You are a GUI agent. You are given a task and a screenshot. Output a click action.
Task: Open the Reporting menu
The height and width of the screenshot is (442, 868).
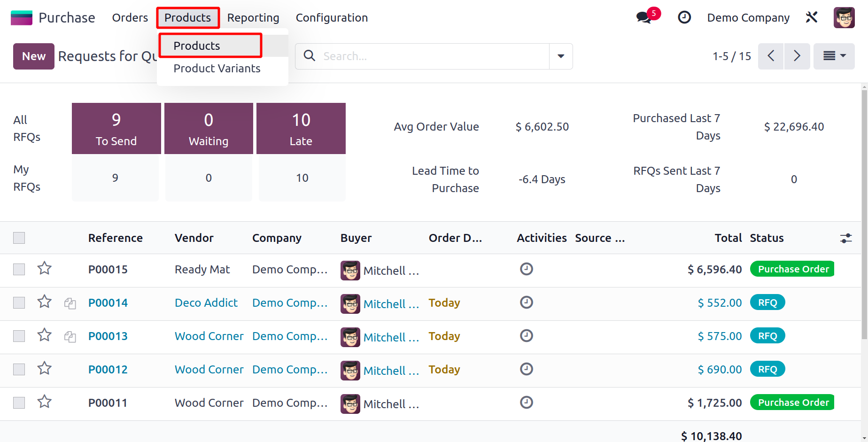pyautogui.click(x=253, y=18)
